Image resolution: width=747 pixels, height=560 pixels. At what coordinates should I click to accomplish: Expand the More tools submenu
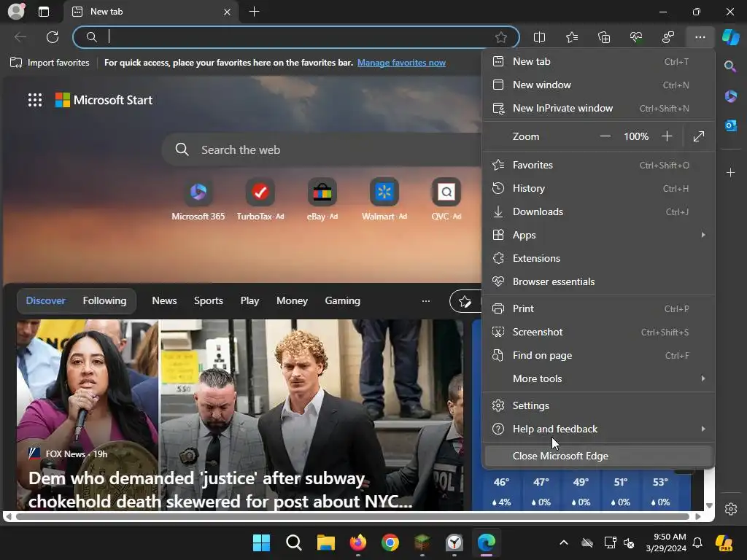598,378
